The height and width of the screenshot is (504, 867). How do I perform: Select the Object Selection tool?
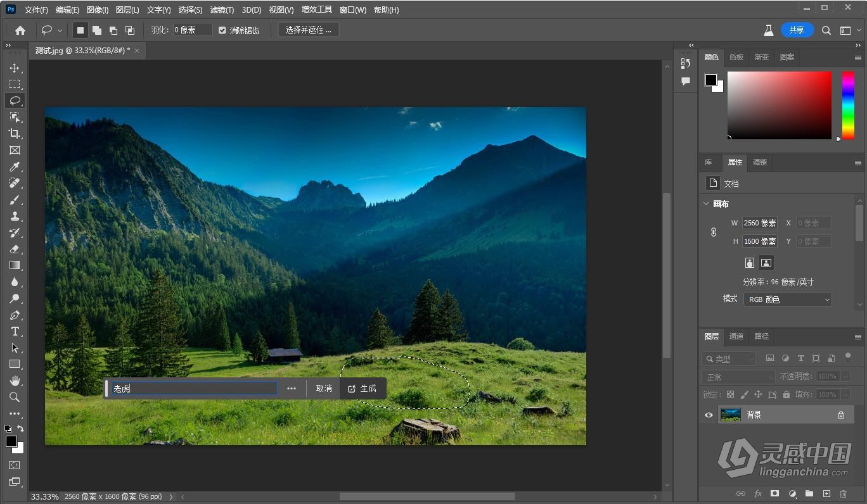[15, 117]
